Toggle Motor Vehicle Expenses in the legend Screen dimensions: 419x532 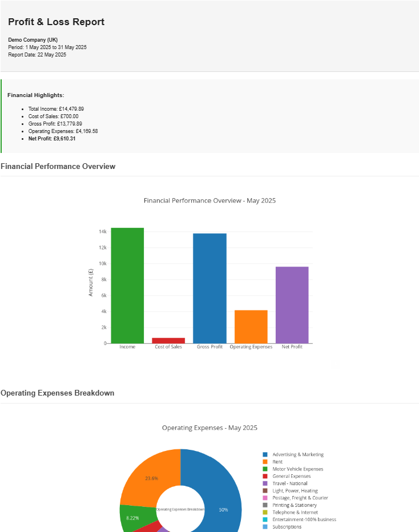(x=297, y=469)
